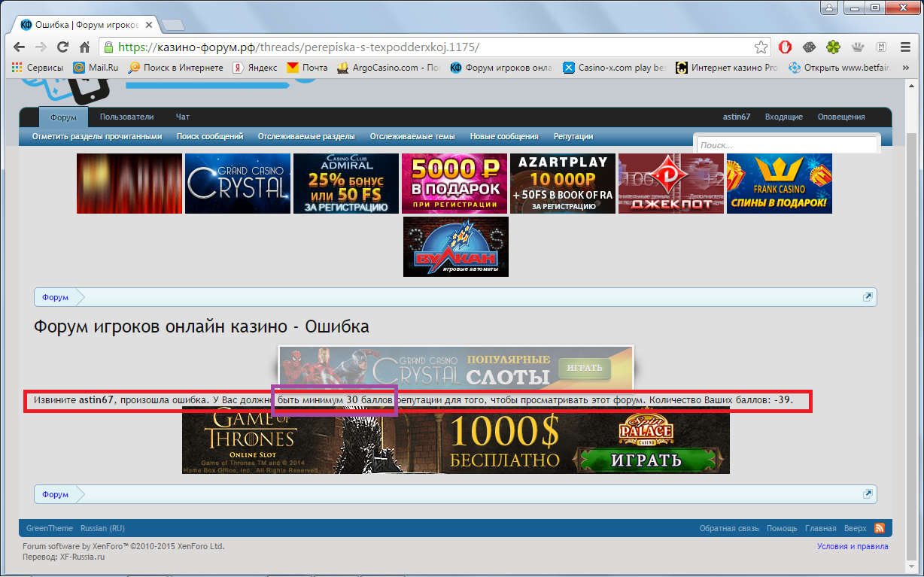Viewport: 924px width, 577px height.
Task: Click the bottom Форум breadcrumb
Action: click(56, 494)
